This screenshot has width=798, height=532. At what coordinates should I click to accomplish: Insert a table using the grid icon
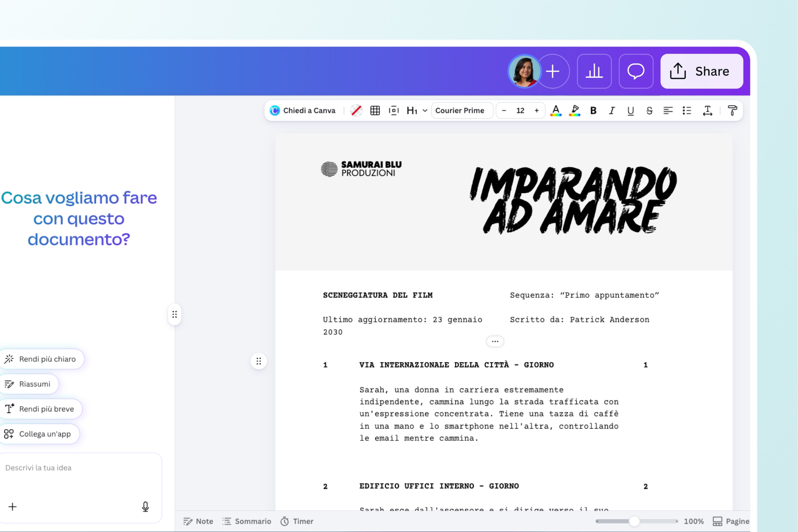(x=375, y=111)
